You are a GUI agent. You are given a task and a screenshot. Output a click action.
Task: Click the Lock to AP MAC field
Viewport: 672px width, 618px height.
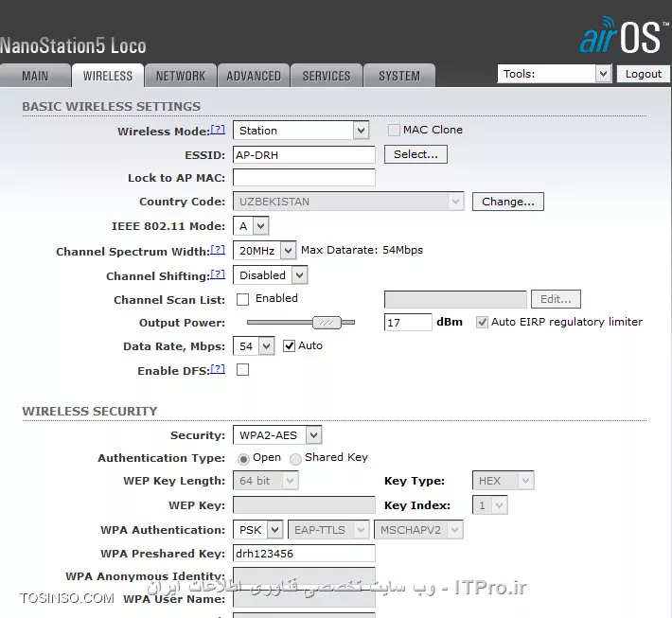coord(304,177)
